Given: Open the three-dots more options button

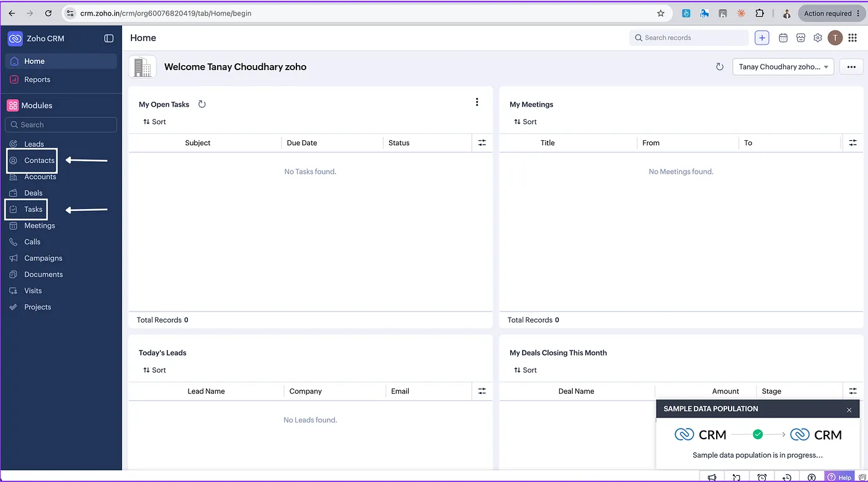Looking at the screenshot, I should point(851,67).
